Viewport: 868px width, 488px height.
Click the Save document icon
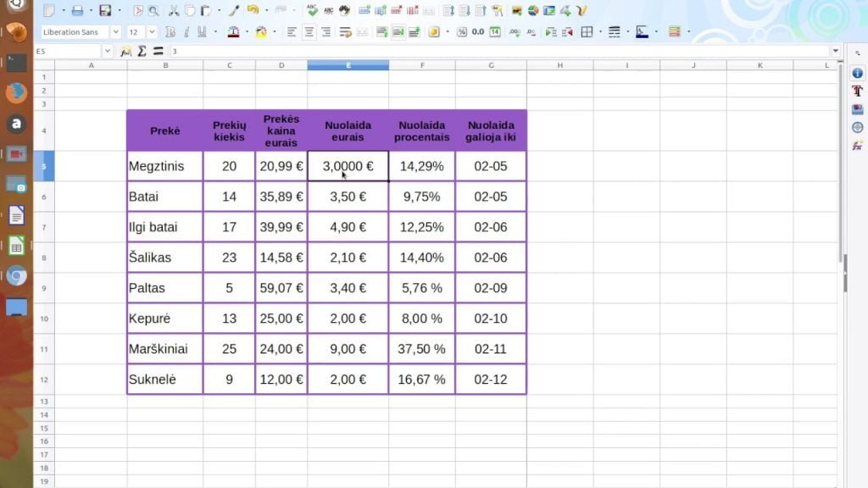pos(104,10)
